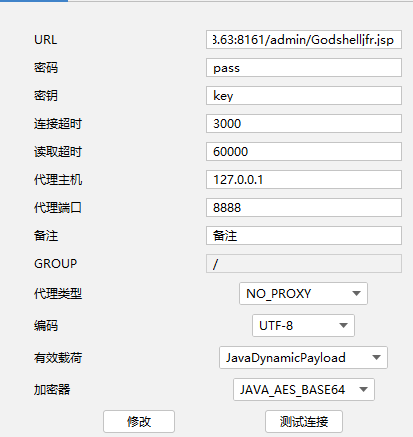Click the 代理端口 field showing 8888
413x437 pixels.
pos(304,208)
